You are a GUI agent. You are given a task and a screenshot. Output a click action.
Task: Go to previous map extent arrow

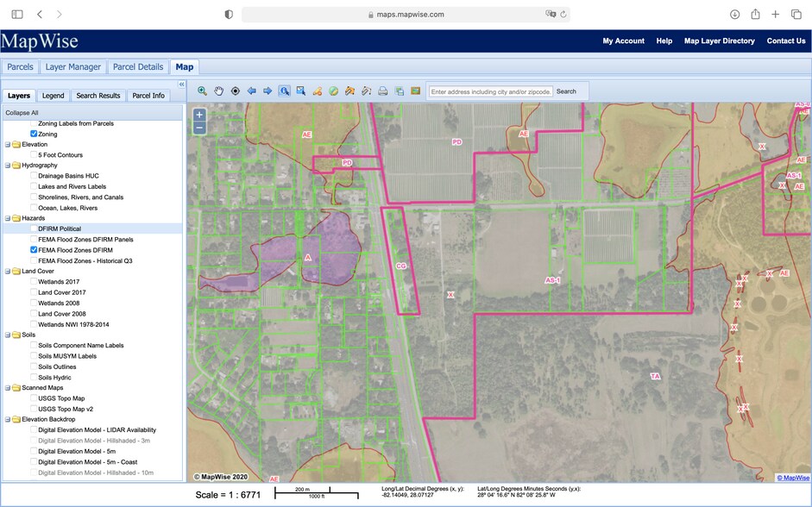(252, 90)
